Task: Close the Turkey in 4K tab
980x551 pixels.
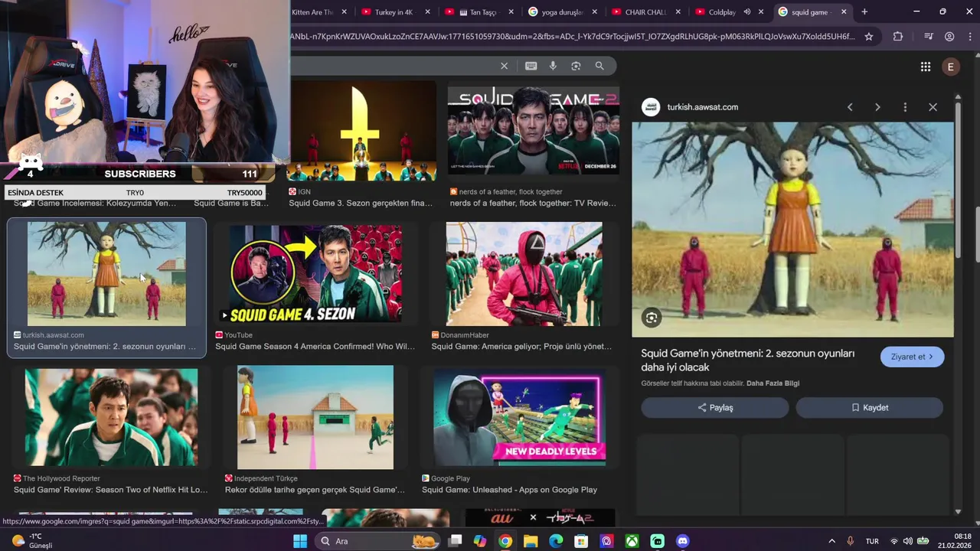Action: (427, 11)
